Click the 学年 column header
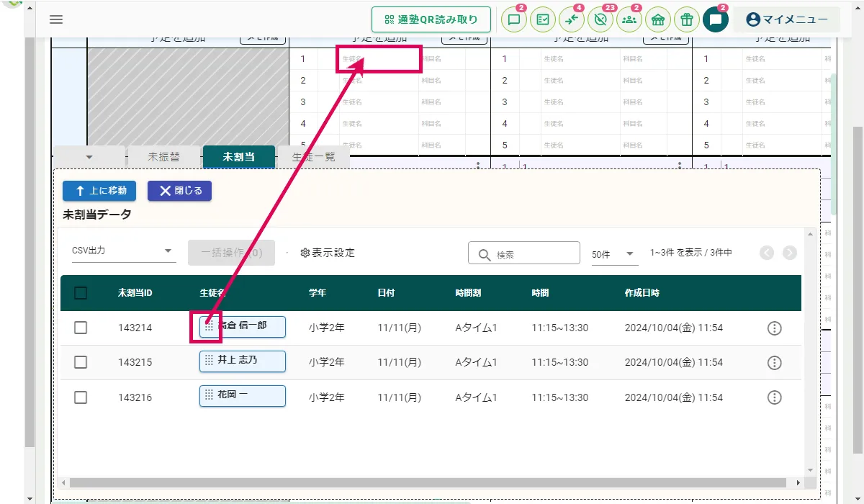 [x=318, y=293]
